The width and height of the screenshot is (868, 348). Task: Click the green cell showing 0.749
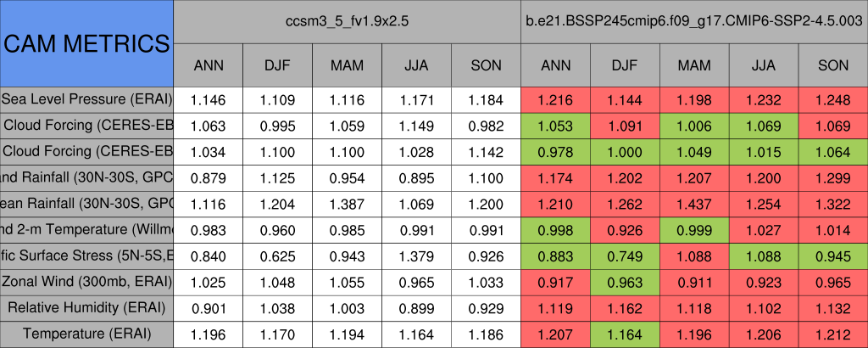click(x=626, y=255)
